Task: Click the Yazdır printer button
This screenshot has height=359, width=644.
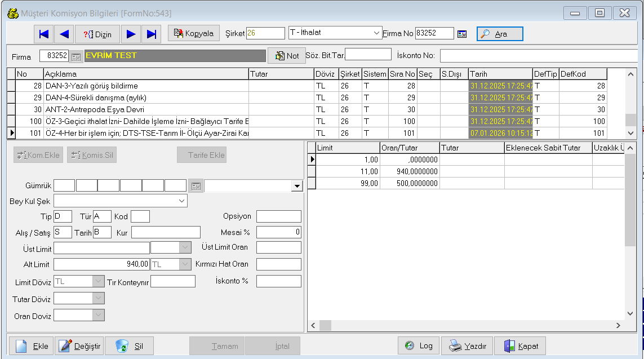Action: (x=467, y=346)
